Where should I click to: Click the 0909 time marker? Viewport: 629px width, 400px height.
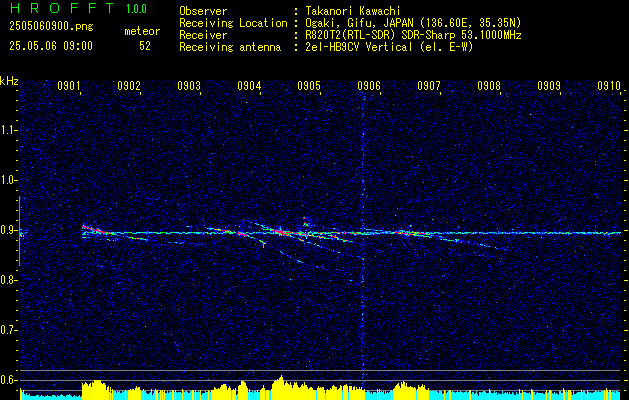[549, 85]
